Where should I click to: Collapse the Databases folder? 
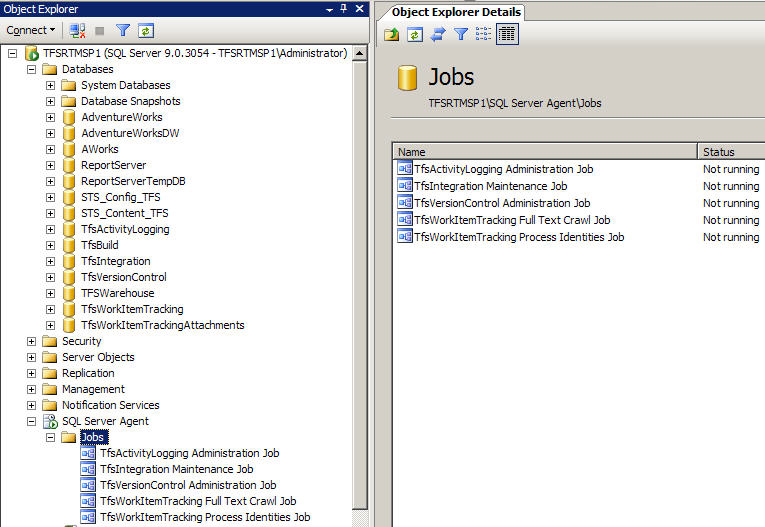(x=32, y=69)
